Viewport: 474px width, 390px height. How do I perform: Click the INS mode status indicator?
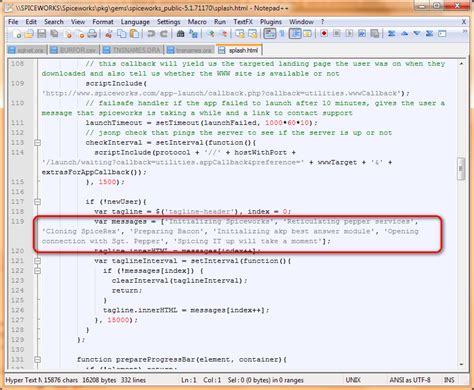coord(449,380)
